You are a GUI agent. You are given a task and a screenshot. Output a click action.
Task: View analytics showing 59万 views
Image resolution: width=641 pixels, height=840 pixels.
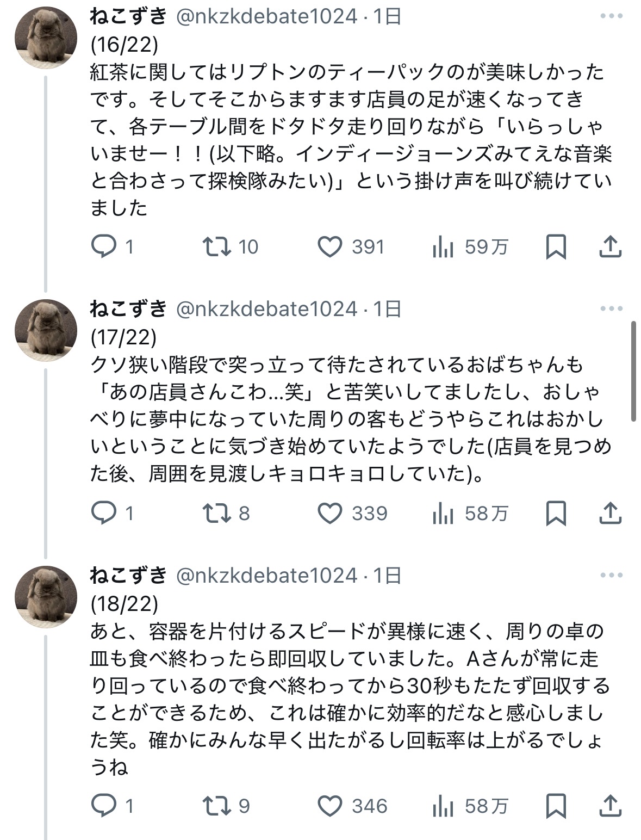[471, 247]
